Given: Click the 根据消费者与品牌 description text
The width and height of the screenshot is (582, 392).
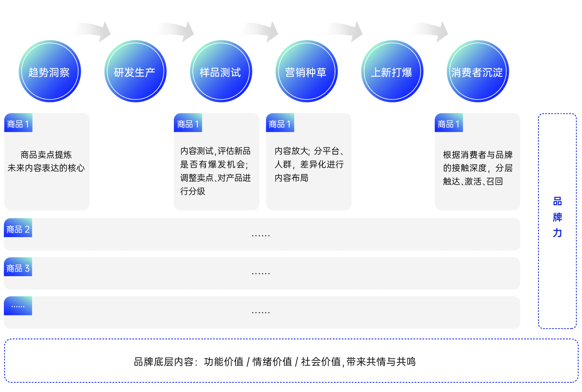Looking at the screenshot, I should coord(478,168).
